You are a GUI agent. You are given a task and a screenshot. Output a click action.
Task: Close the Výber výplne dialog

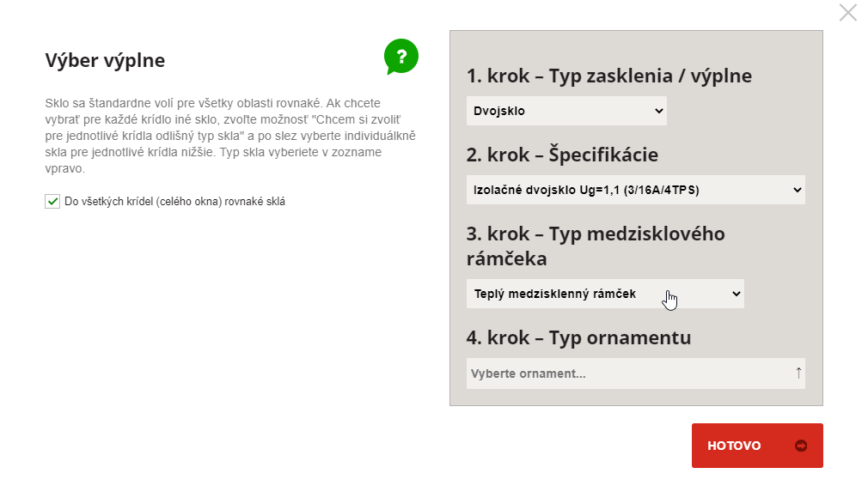[x=847, y=13]
